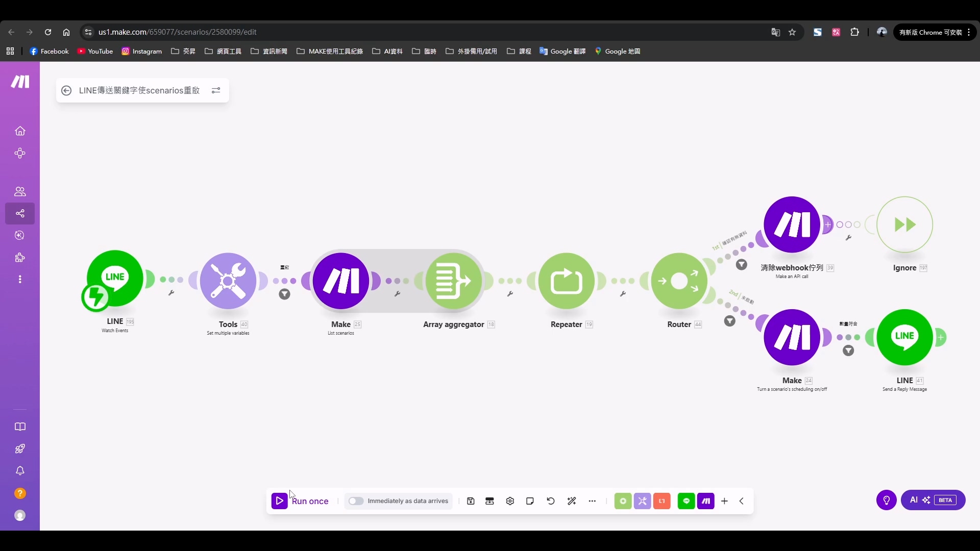Screen dimensions: 980x551
Task: Select the purple Tools favorite
Action: click(642, 501)
